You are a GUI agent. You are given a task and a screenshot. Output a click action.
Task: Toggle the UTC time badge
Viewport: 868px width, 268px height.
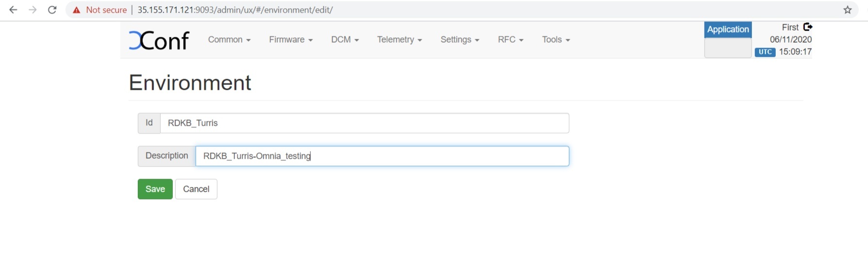pyautogui.click(x=765, y=52)
